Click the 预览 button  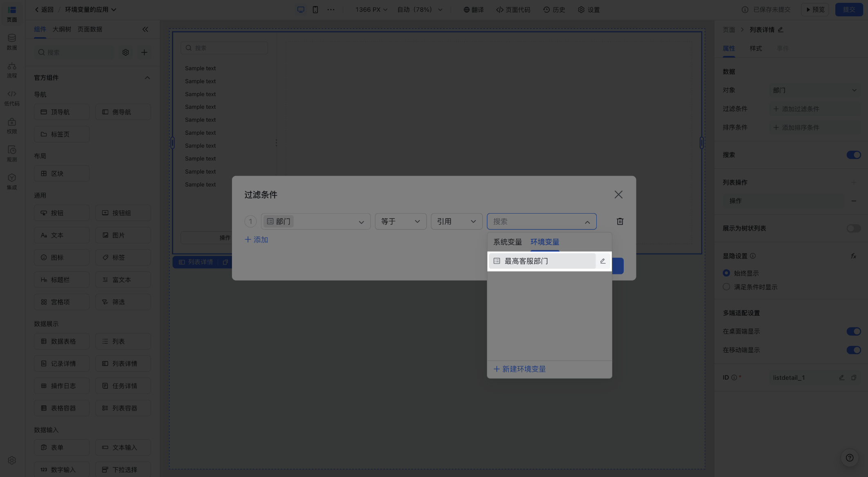pos(815,9)
